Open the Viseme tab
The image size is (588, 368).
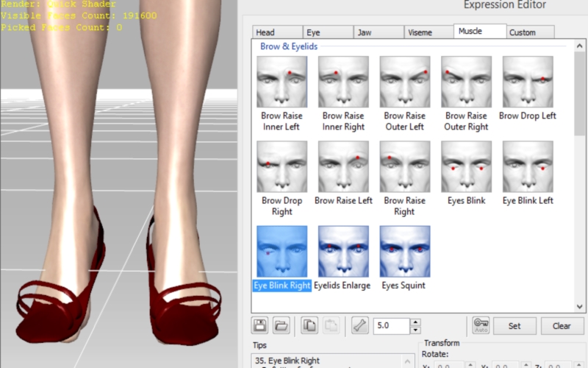pyautogui.click(x=429, y=32)
